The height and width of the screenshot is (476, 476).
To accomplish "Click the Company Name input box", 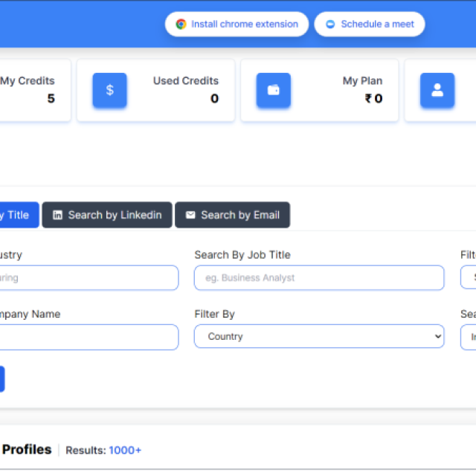I will coord(89,337).
